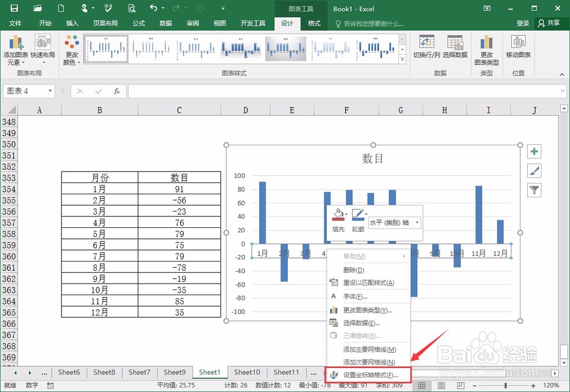
Task: Select the dark-background fifth chart style thumbnail
Action: (x=286, y=49)
